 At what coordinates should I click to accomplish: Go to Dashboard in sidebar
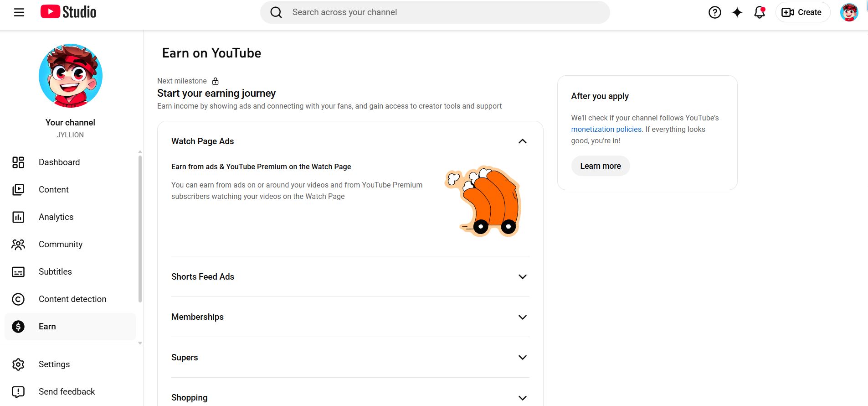click(x=70, y=162)
